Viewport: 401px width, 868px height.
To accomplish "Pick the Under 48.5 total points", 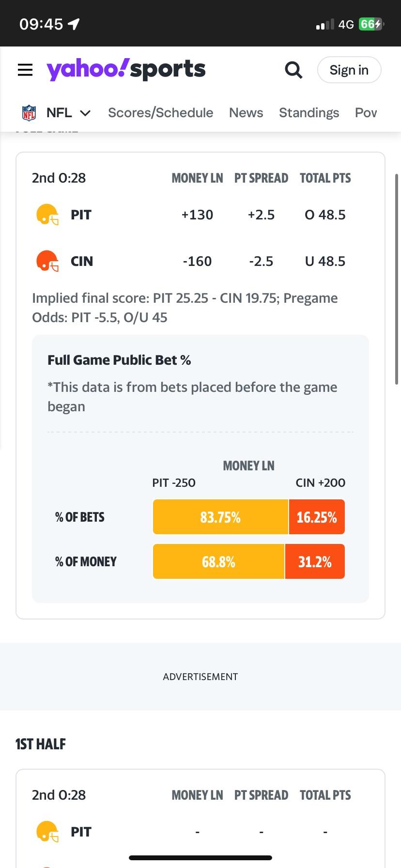I will (x=325, y=261).
